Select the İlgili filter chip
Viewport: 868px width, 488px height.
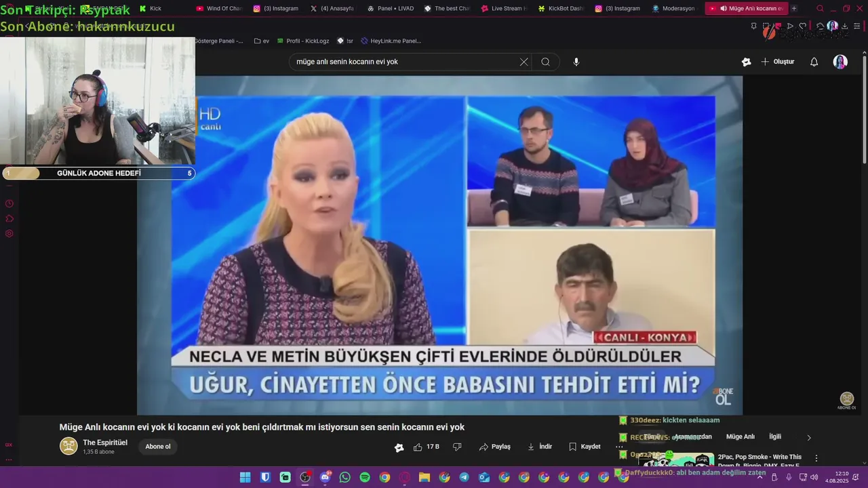775,437
